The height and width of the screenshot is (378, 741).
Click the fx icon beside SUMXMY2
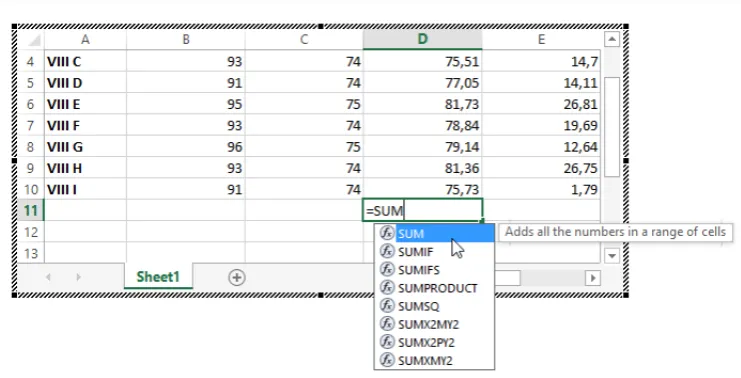coord(387,360)
